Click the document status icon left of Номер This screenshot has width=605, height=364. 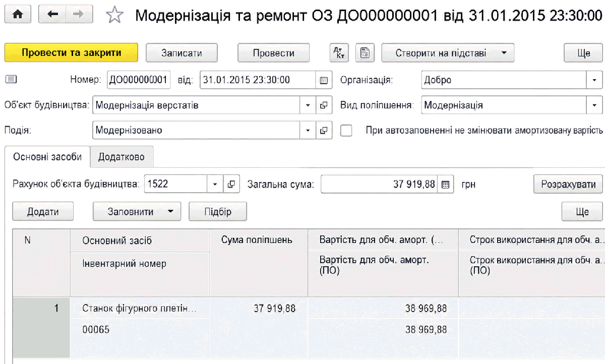[11, 79]
